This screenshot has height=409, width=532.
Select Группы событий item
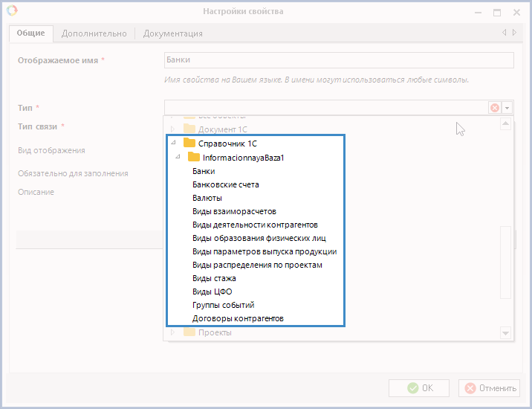223,305
